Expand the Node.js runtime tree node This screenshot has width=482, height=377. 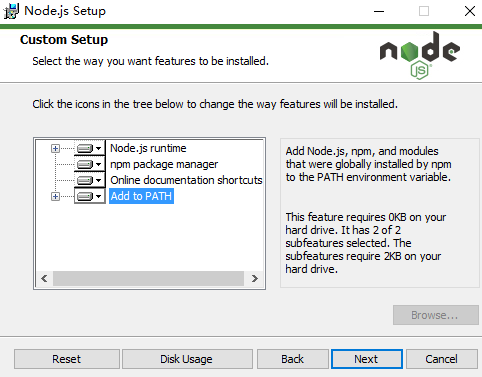pos(55,148)
